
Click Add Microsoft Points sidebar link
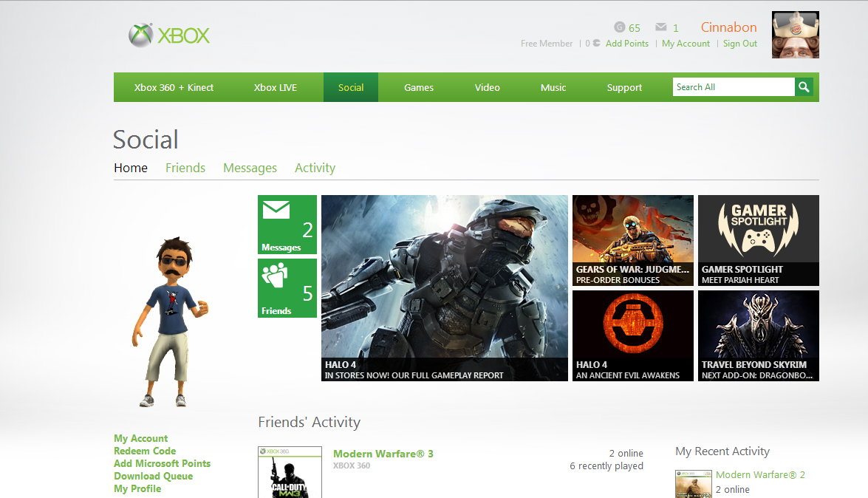pos(163,464)
